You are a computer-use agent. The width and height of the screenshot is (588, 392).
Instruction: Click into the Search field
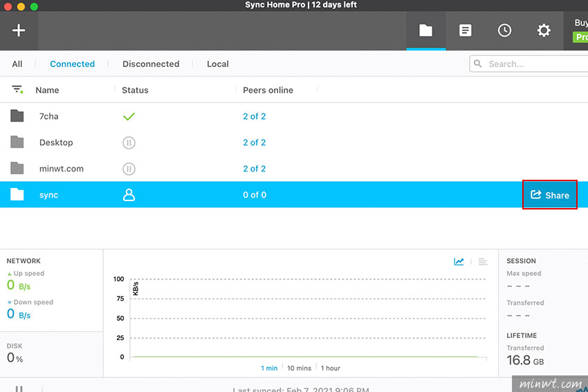(529, 64)
